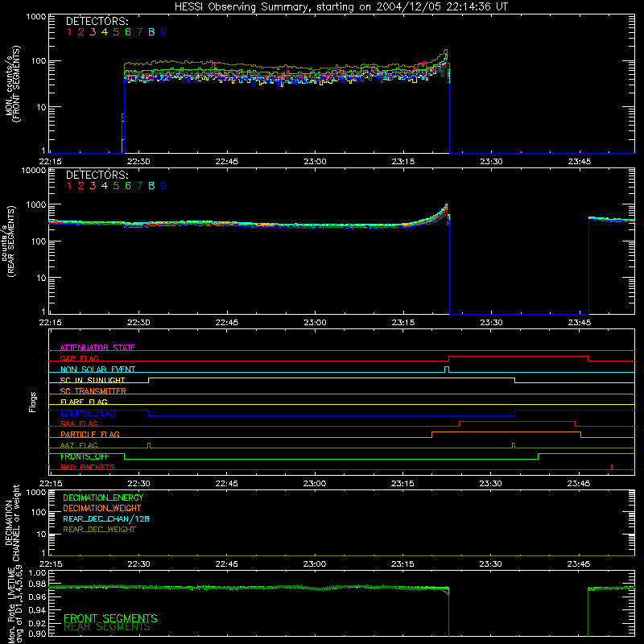Click the HESSI Observing Summary plot title
644x644 pixels.
click(x=341, y=7)
